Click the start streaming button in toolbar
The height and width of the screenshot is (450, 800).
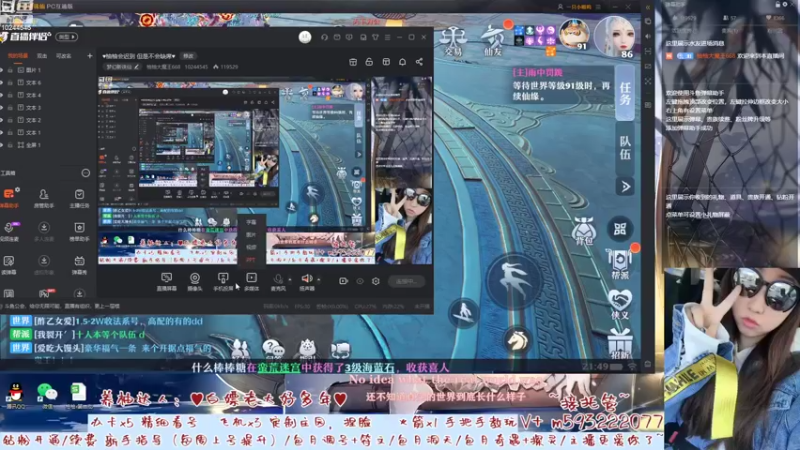pyautogui.click(x=406, y=281)
